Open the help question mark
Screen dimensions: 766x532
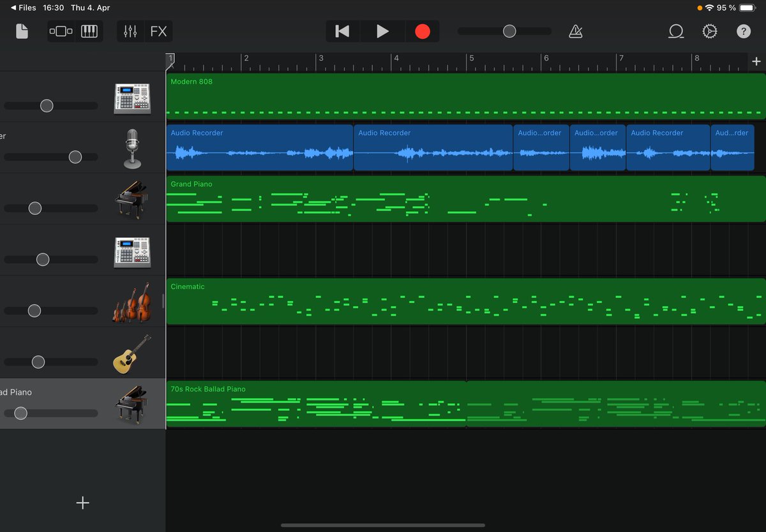(x=744, y=31)
